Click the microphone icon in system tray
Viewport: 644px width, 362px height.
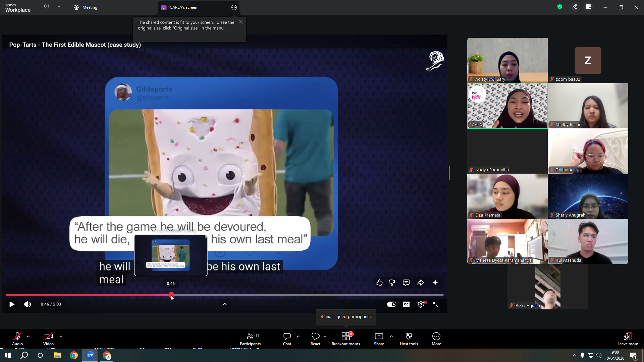[583, 355]
